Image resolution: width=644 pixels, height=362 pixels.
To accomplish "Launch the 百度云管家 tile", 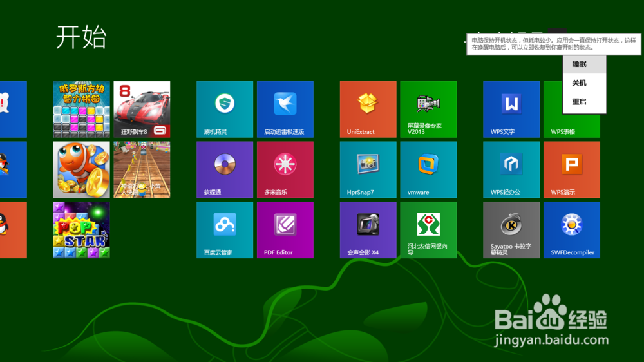I will (225, 230).
